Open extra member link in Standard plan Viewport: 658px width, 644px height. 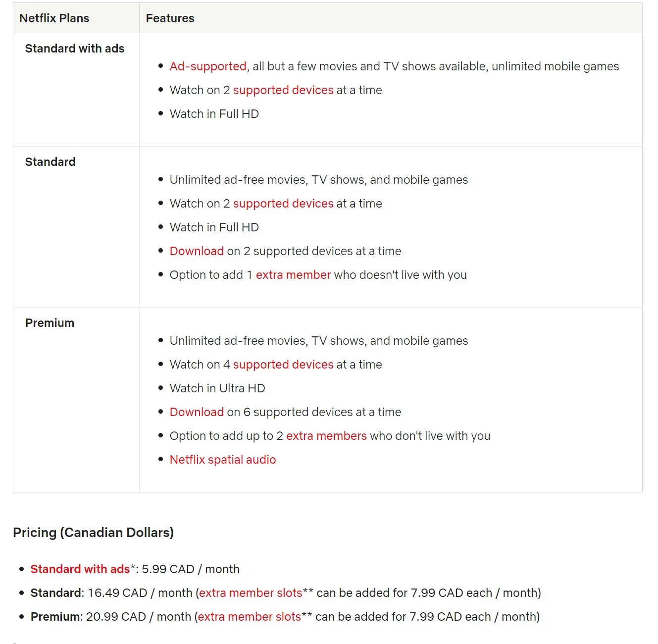coord(293,275)
